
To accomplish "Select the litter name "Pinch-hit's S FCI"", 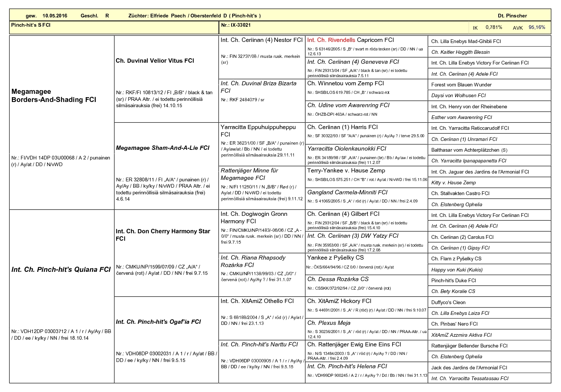I will (x=31, y=25).
